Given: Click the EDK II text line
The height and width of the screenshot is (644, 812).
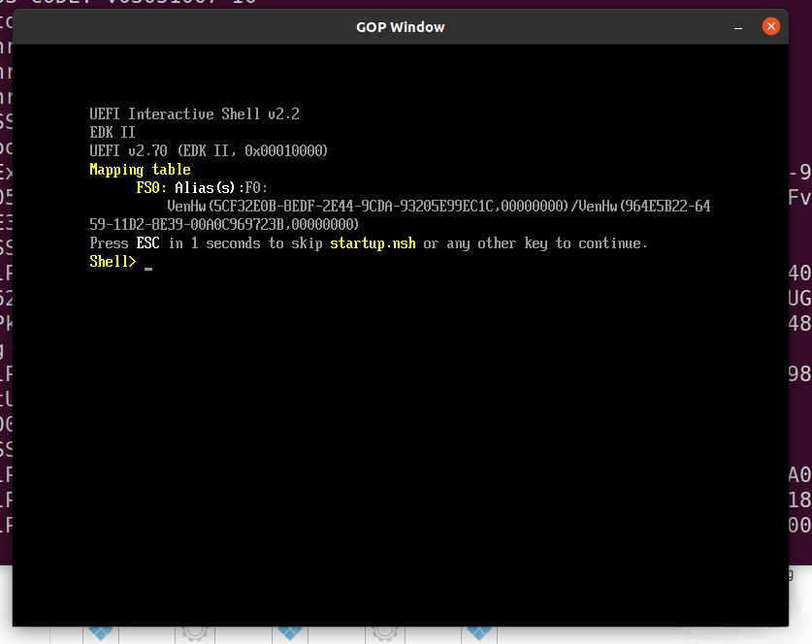Looking at the screenshot, I should tap(112, 132).
